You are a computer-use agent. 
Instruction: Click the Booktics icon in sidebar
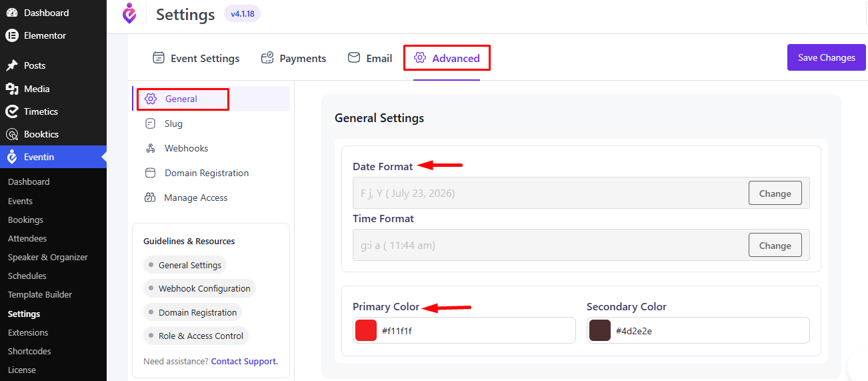[12, 134]
